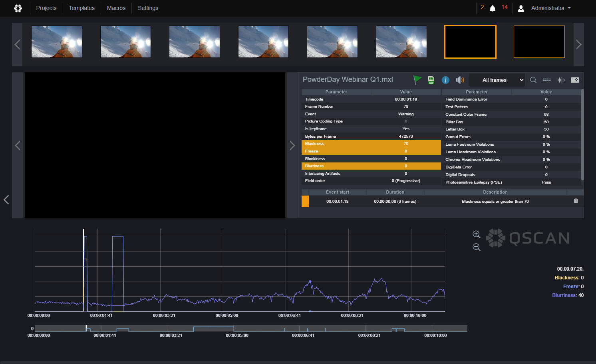Toggle the audio speaker icon
The width and height of the screenshot is (596, 364).
point(460,80)
